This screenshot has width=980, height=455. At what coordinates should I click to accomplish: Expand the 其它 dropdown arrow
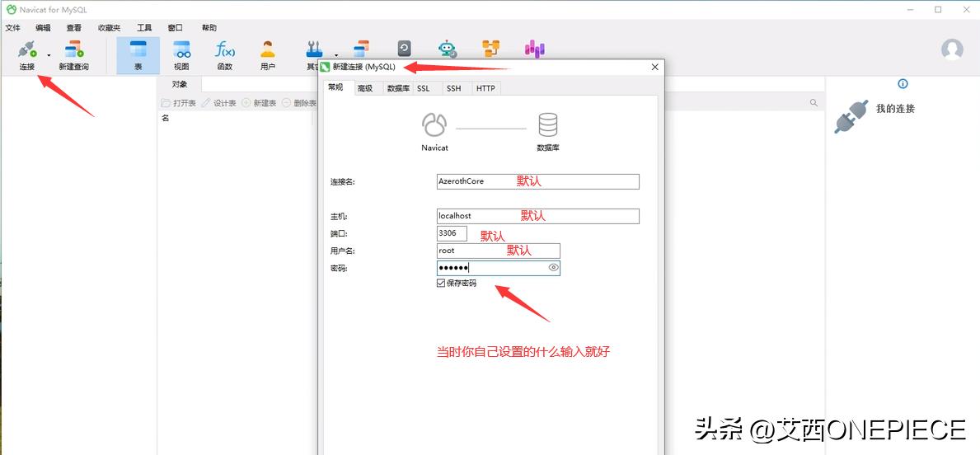336,55
